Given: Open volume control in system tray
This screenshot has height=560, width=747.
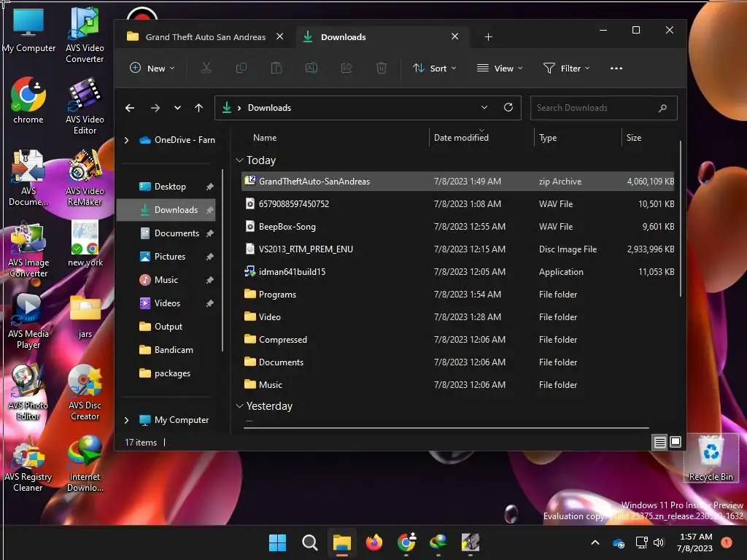Looking at the screenshot, I should (x=659, y=542).
